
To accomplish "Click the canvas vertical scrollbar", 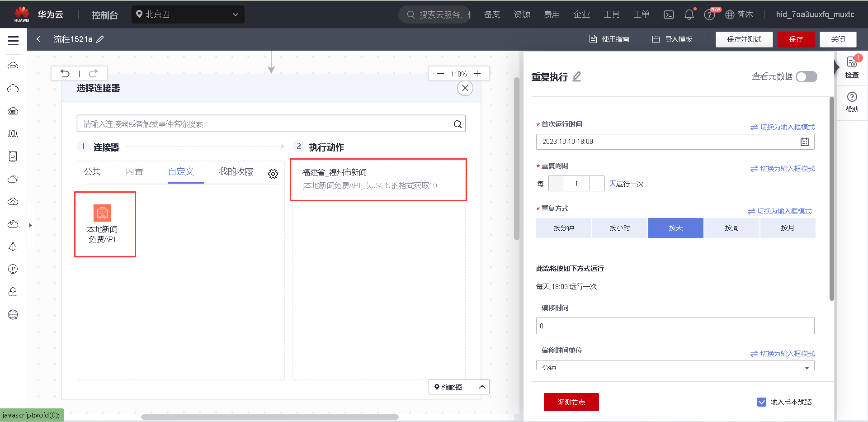I will [517, 158].
